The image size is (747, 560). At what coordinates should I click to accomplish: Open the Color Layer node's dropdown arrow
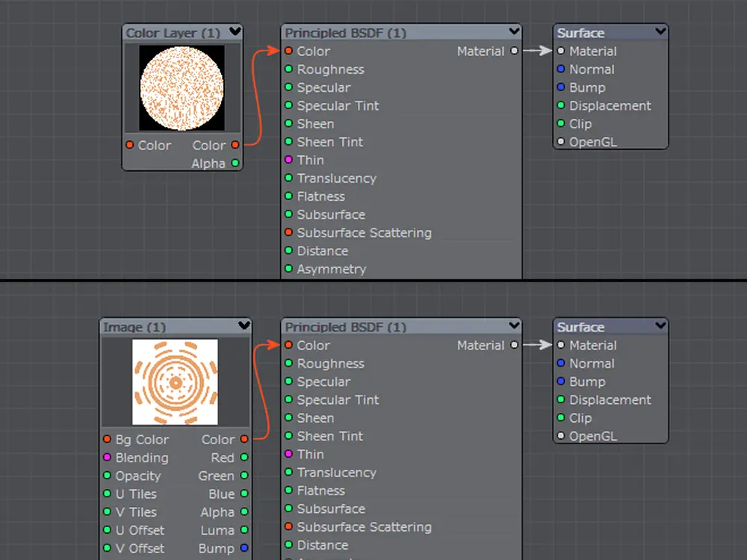235,32
